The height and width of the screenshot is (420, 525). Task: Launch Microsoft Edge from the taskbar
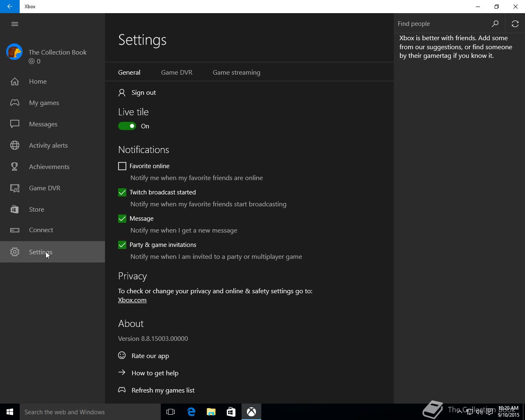click(191, 412)
